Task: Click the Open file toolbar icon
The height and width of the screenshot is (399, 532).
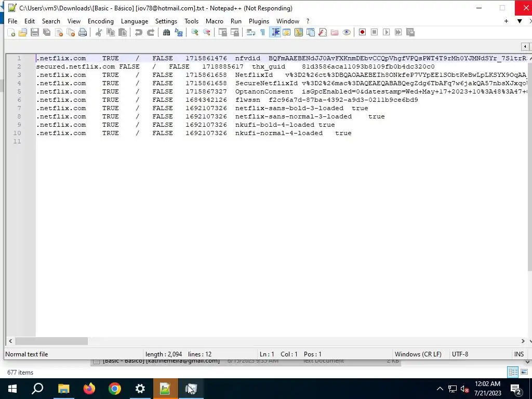Action: point(23,32)
